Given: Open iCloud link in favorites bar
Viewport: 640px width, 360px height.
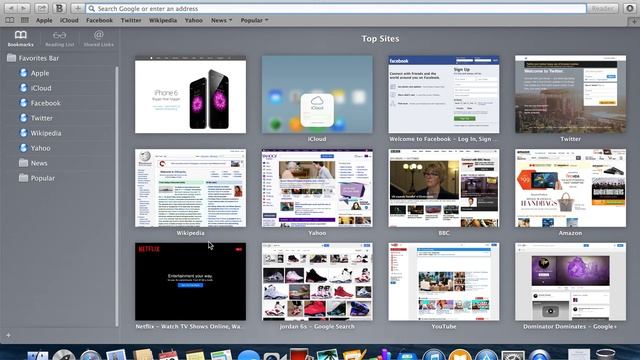Looking at the screenshot, I should (69, 20).
